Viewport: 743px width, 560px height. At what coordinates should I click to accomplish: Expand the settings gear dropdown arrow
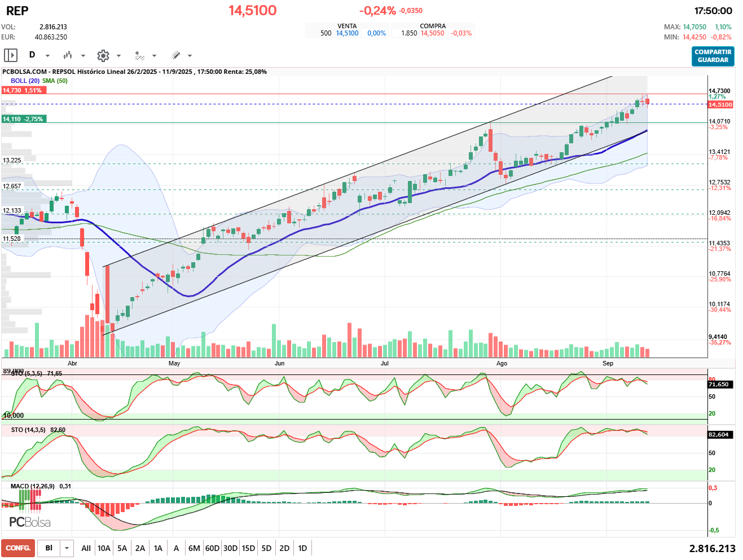coord(118,56)
